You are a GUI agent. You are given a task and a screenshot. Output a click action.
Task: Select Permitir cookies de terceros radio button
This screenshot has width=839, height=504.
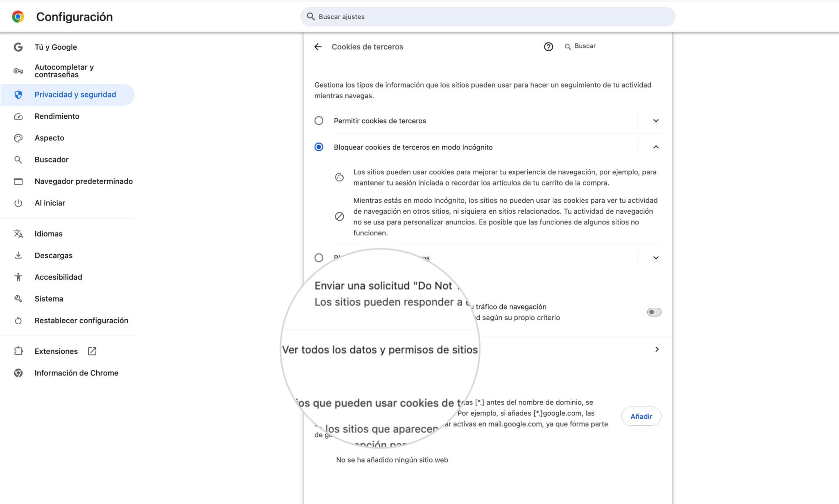319,121
